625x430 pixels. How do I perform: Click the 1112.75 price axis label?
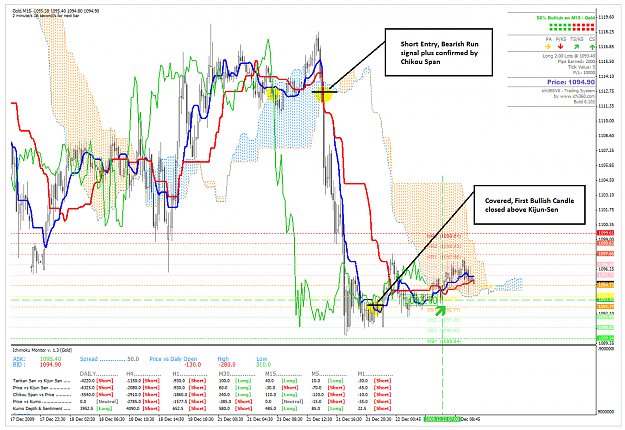pyautogui.click(x=605, y=91)
